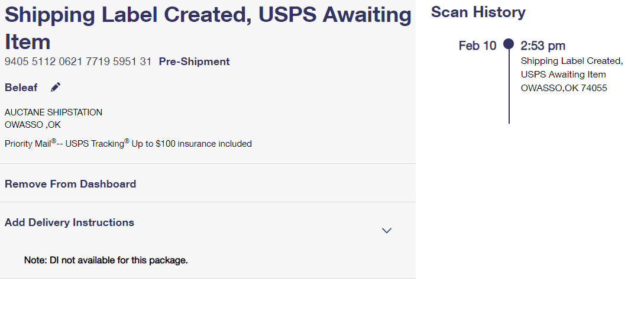Screen dimensions: 644x326
Task: Click OWASSO,OK 74055 in scan history
Action: click(564, 88)
